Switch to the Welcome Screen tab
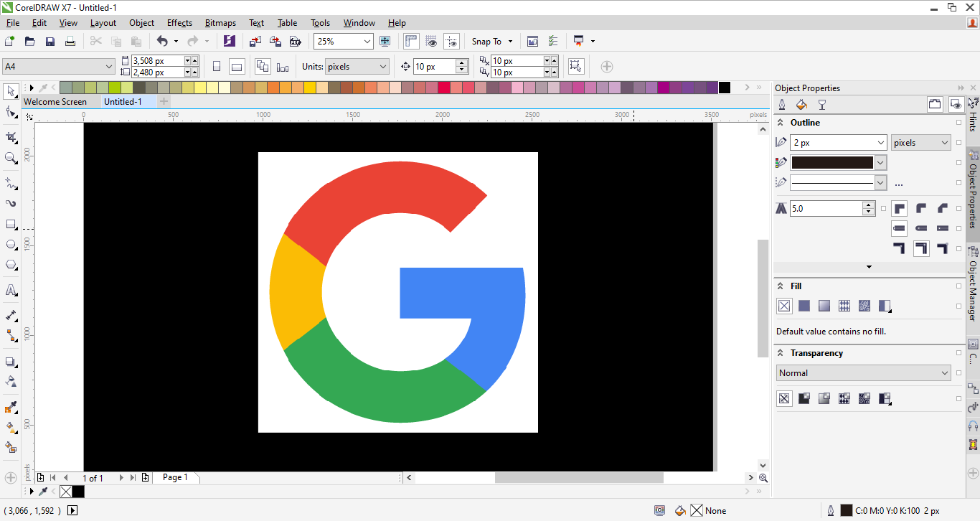 tap(55, 102)
